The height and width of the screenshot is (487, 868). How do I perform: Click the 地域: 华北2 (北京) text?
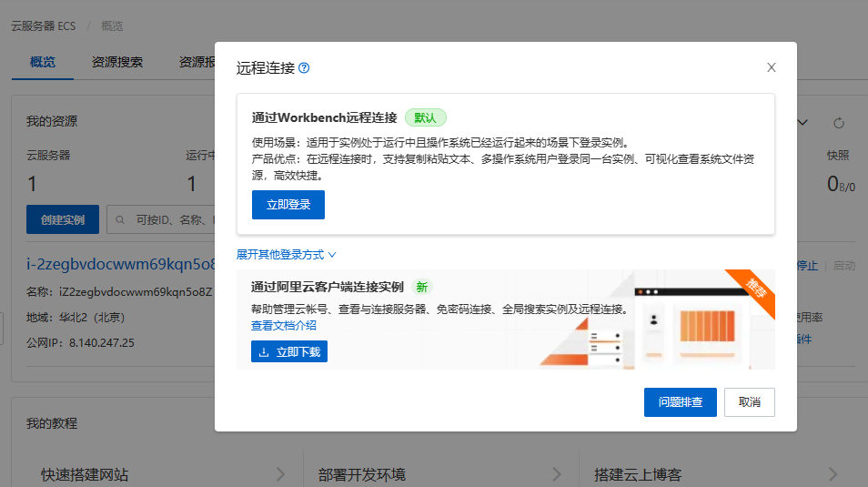click(76, 318)
